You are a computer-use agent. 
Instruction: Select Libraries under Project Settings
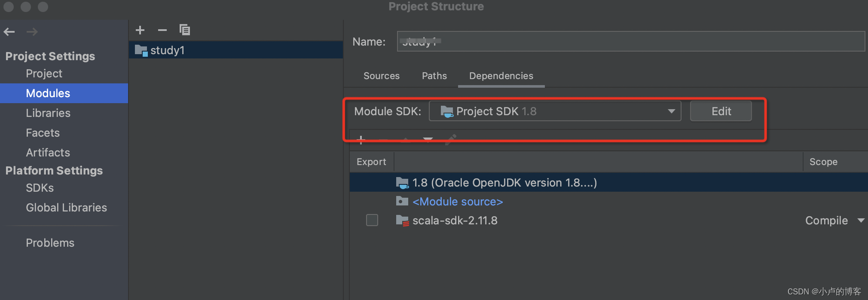click(48, 113)
